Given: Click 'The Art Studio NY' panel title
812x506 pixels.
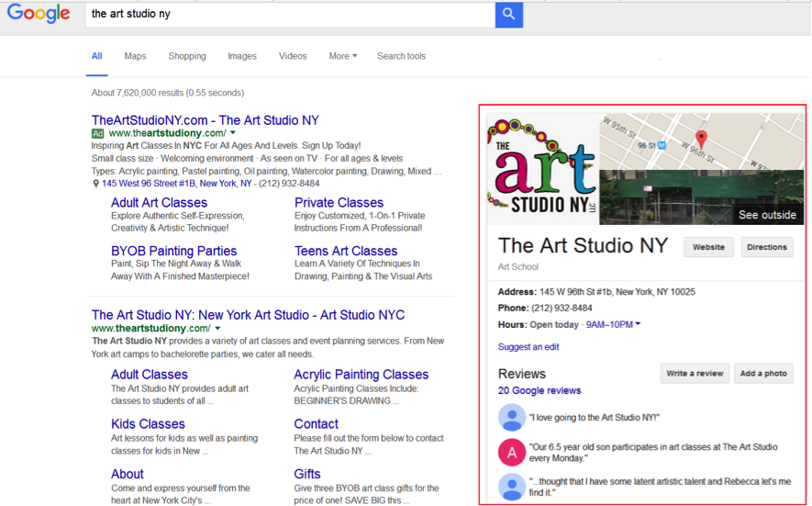Looking at the screenshot, I should (x=584, y=245).
